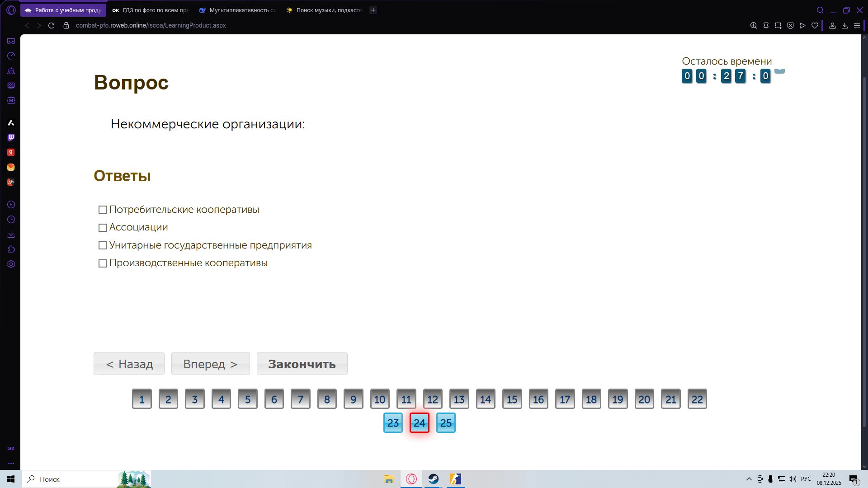Image resolution: width=868 pixels, height=488 pixels.
Task: Open a new browser tab
Action: tap(373, 10)
